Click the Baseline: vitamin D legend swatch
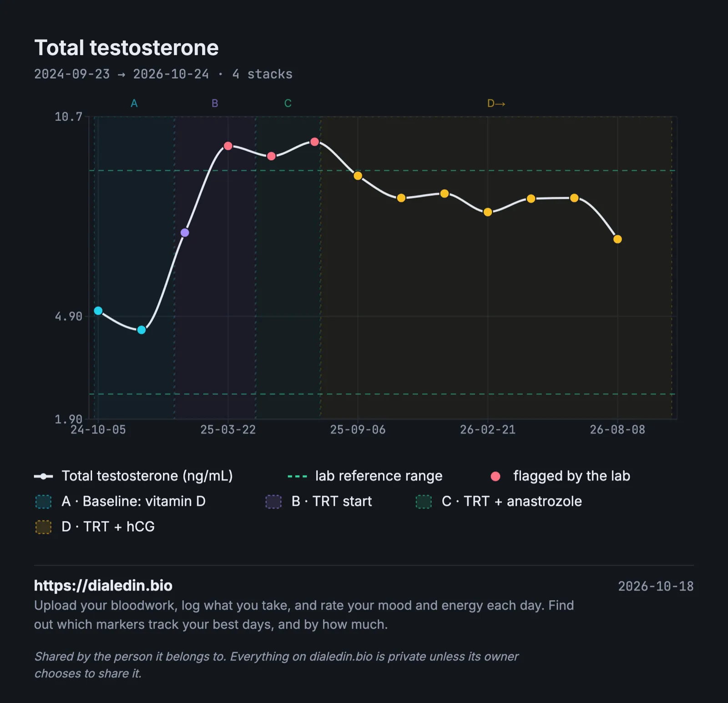Viewport: 728px width, 703px height. 44,501
